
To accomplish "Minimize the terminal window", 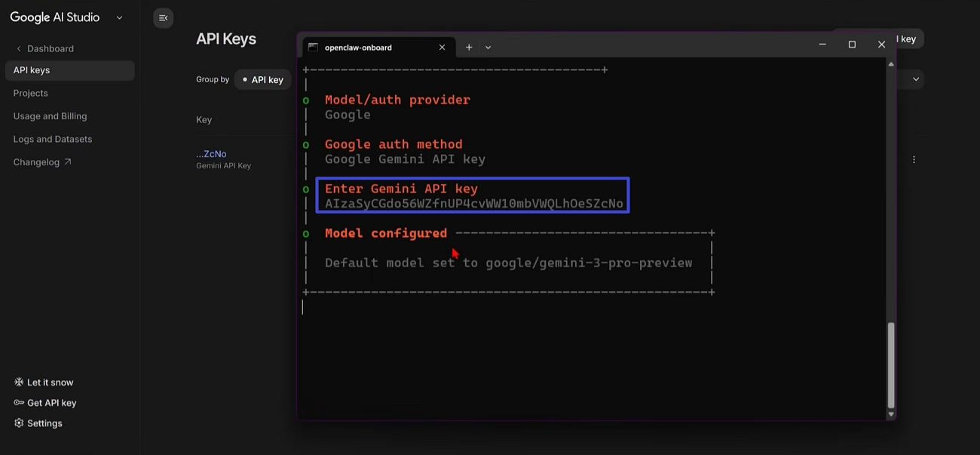I will pos(822,45).
